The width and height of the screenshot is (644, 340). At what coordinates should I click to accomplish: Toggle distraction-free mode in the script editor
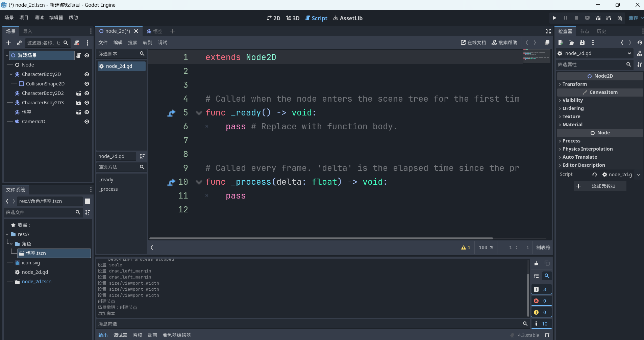tap(548, 31)
